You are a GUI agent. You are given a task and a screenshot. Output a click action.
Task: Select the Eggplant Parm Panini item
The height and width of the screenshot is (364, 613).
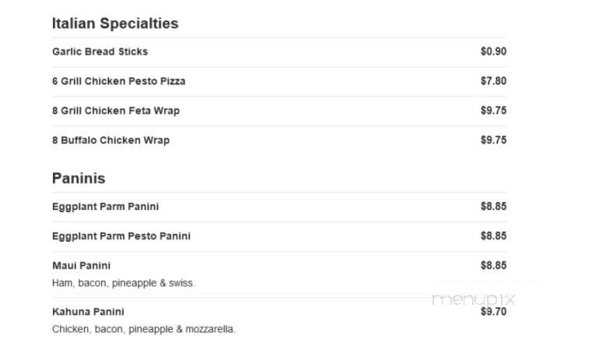point(105,206)
